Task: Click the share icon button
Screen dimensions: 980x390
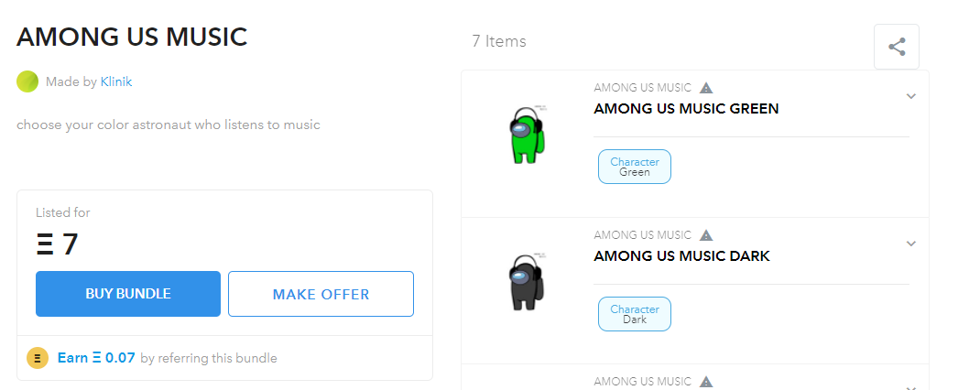Action: [x=897, y=47]
